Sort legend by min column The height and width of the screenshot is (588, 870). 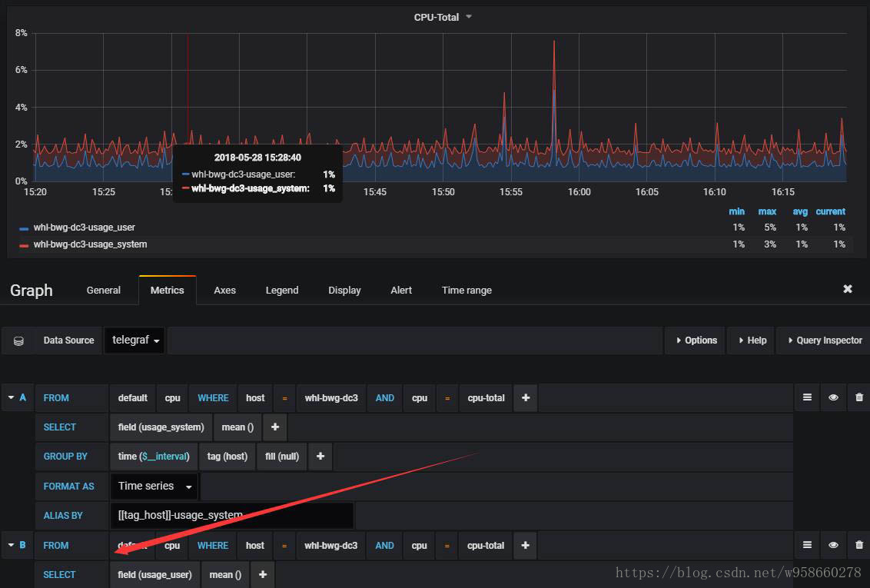point(737,211)
